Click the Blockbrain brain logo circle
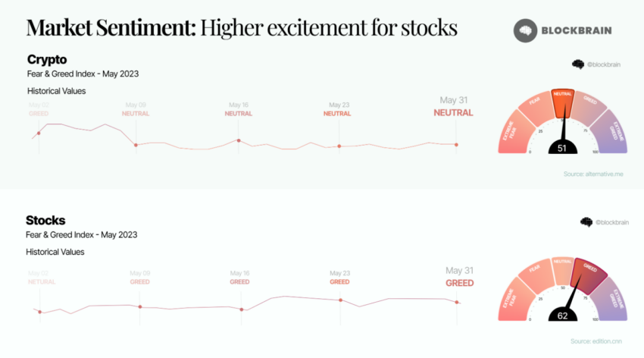Image resolution: width=644 pixels, height=358 pixels. tap(525, 30)
